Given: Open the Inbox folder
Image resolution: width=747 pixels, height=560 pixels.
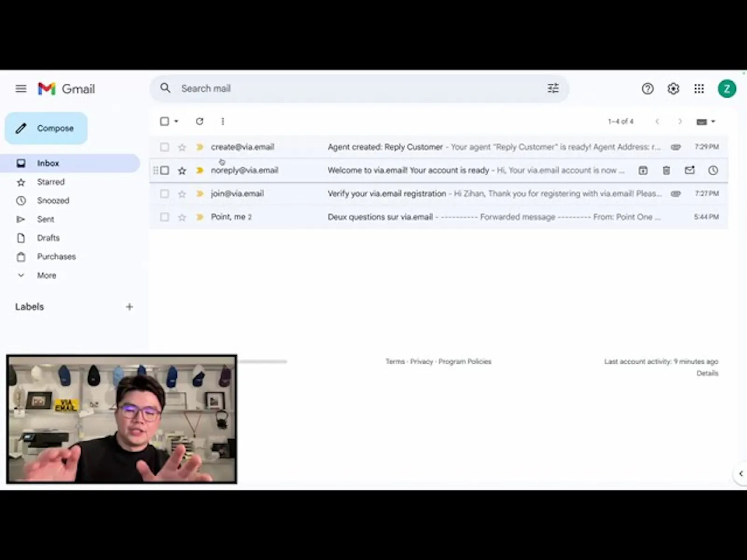Looking at the screenshot, I should pyautogui.click(x=70, y=163).
